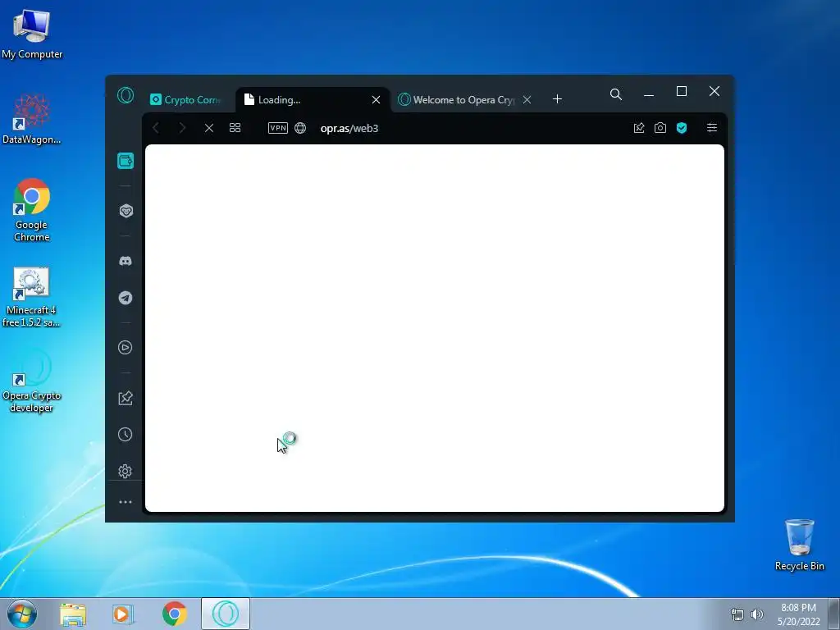Minimize the Opera window
Image resolution: width=840 pixels, height=630 pixels.
[x=649, y=95]
